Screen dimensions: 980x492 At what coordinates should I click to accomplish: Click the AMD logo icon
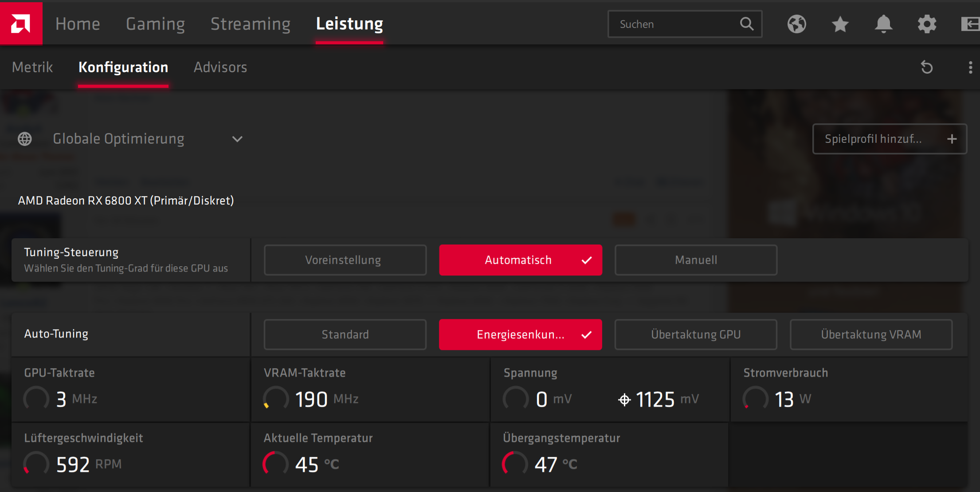point(21,23)
